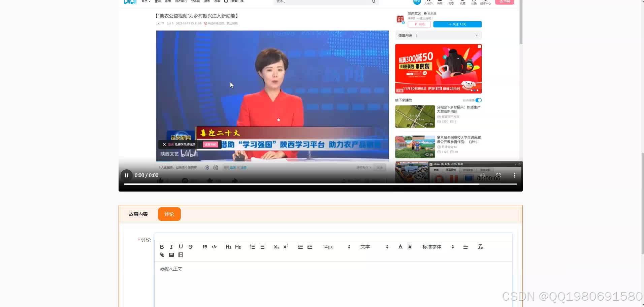Close the 免费享高清视频 login prompt
Image resolution: width=644 pixels, height=307 pixels.
tap(164, 144)
